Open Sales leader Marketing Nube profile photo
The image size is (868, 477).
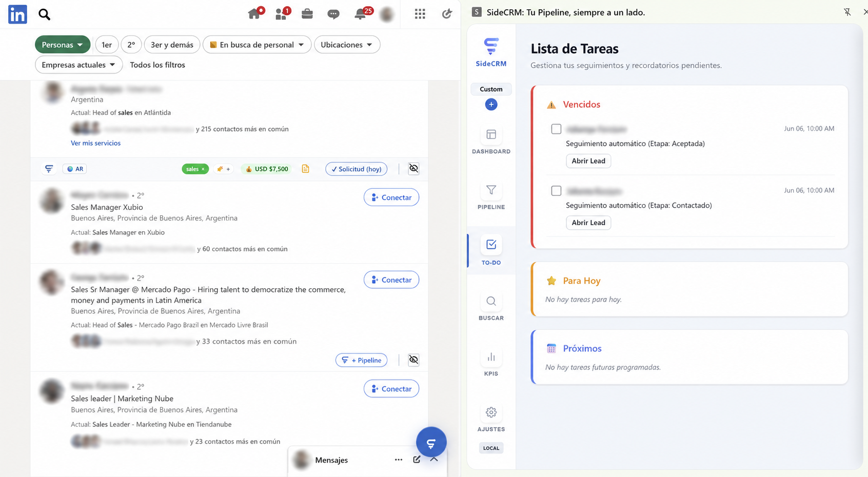point(52,392)
